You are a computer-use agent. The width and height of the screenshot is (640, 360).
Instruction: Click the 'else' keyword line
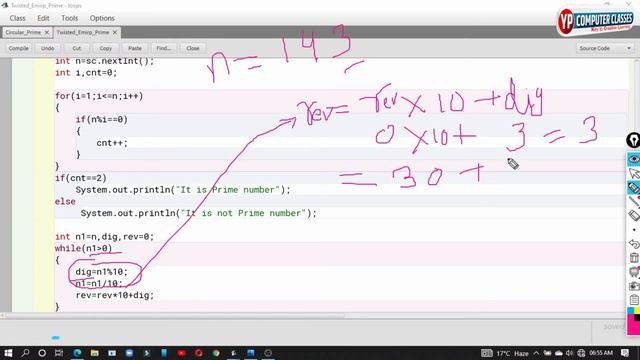[65, 202]
